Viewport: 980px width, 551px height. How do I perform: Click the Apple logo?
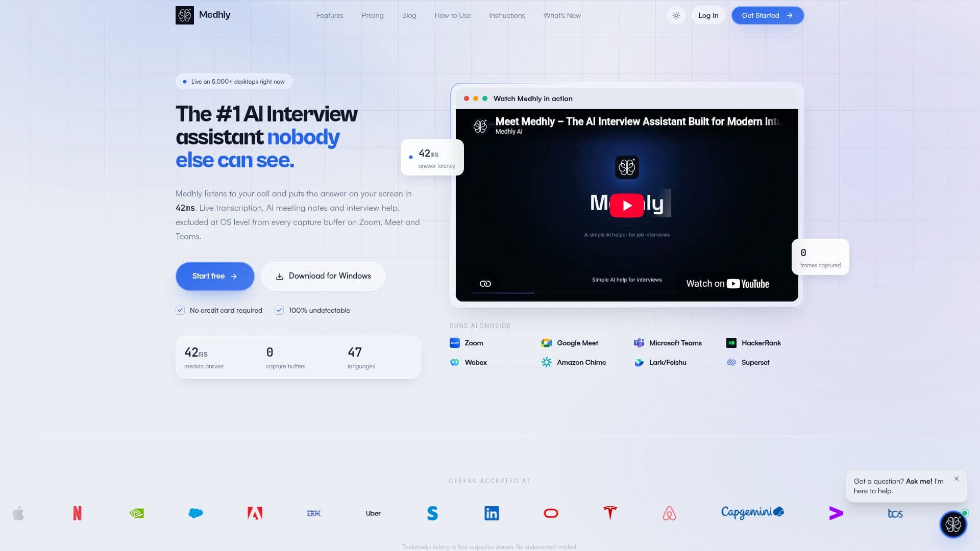point(18,513)
